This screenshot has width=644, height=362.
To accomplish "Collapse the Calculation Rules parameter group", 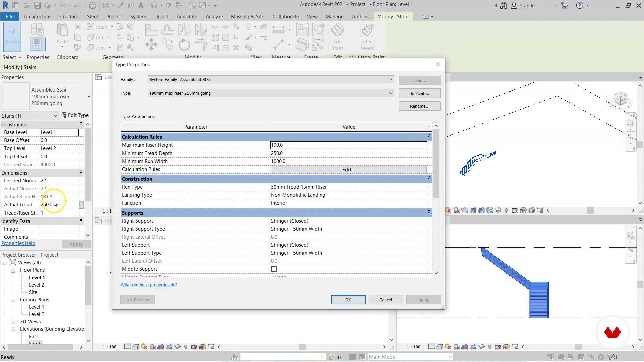I will [429, 136].
